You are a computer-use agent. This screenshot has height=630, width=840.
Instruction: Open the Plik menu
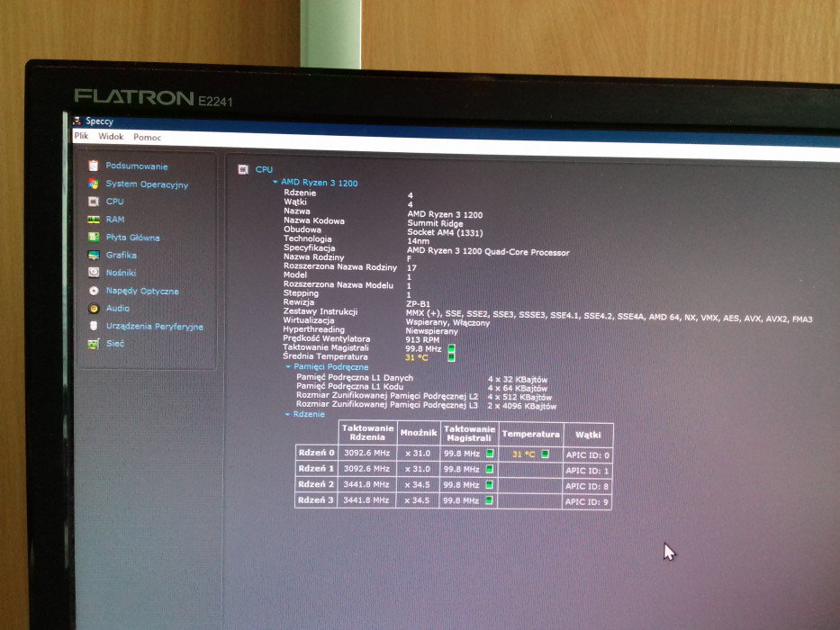coord(81,136)
